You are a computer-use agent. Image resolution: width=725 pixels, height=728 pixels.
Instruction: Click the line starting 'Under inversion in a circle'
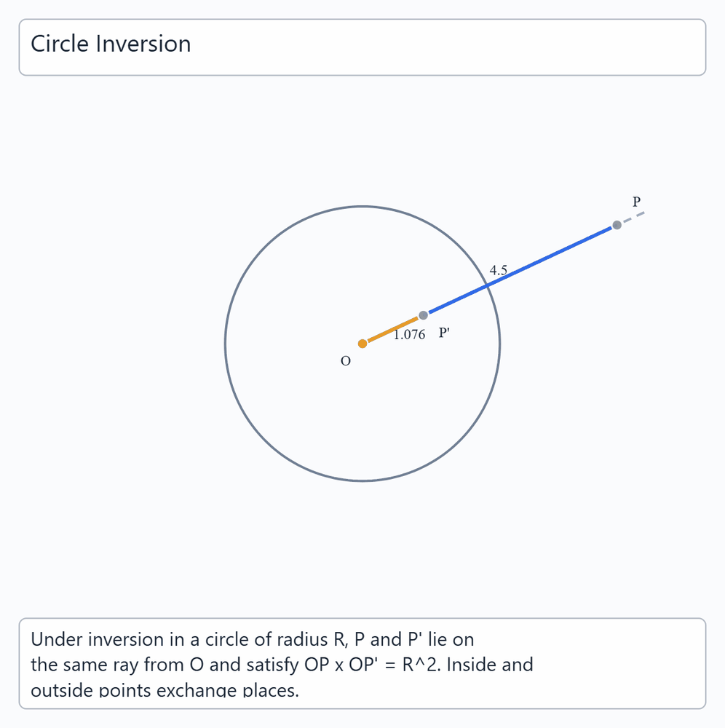(252, 639)
